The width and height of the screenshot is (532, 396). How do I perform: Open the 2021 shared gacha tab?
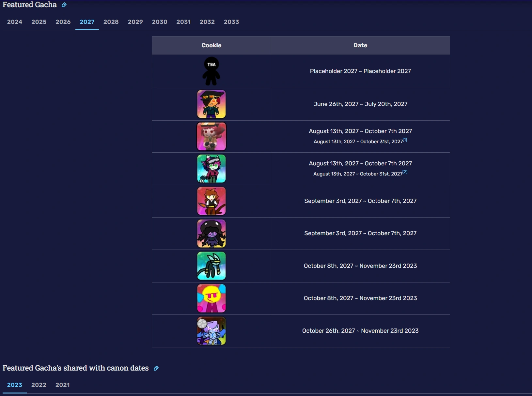(x=62, y=385)
